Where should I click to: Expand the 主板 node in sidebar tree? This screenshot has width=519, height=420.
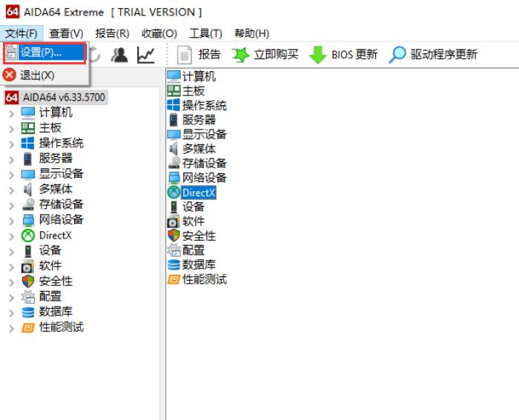point(11,128)
